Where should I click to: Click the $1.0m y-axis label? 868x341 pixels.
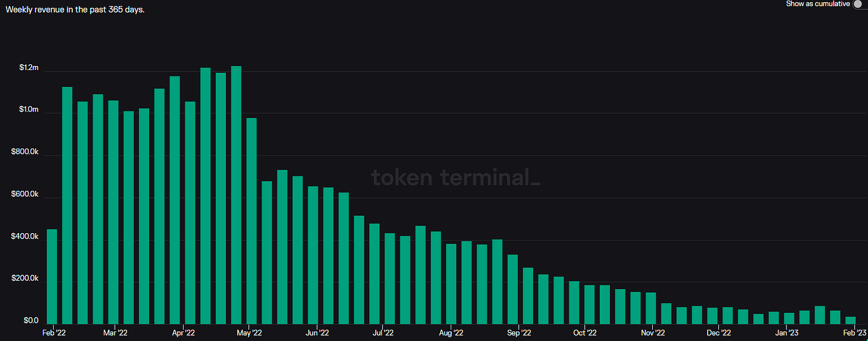[28, 110]
